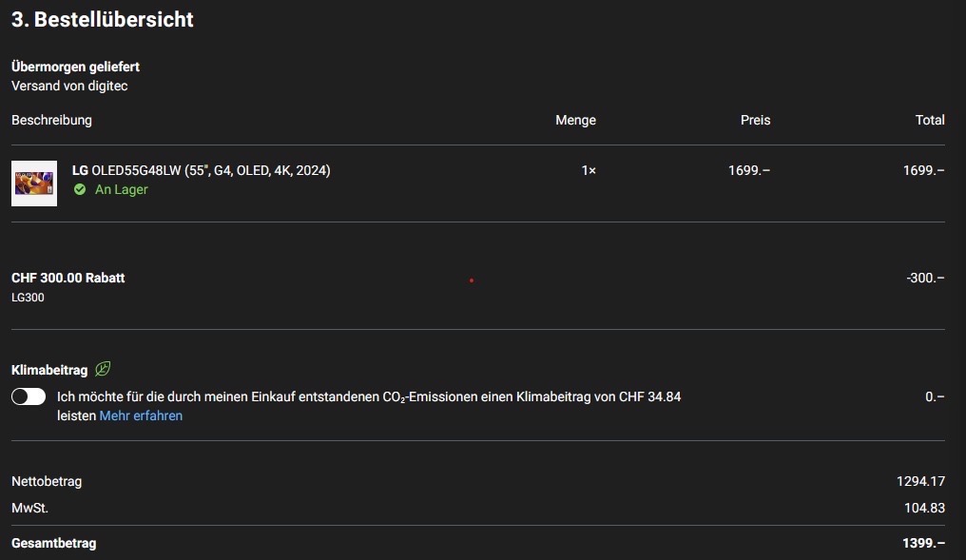Click the MwSt. value 104.83
Viewport: 966px width, 560px height.
[x=924, y=508]
